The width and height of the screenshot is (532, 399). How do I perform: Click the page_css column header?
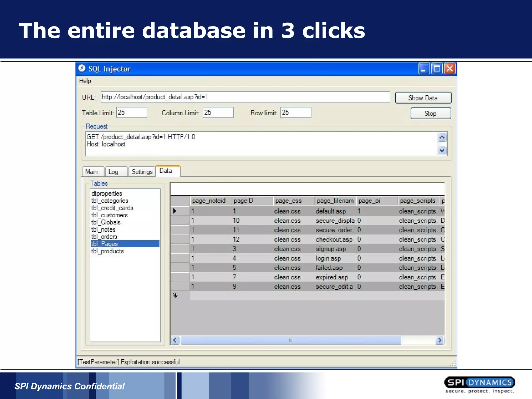point(294,201)
